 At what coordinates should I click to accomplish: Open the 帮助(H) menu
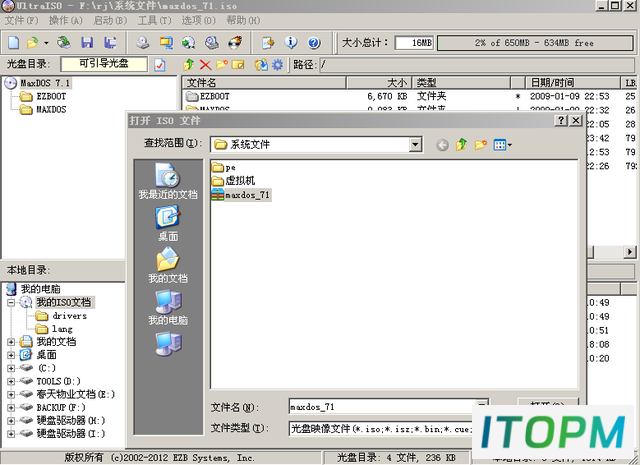coord(243,20)
